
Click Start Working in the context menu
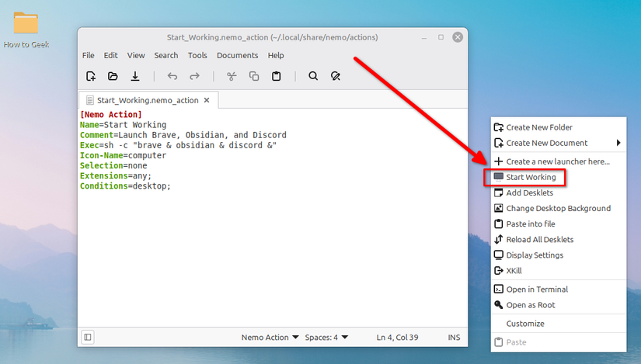tap(559, 177)
